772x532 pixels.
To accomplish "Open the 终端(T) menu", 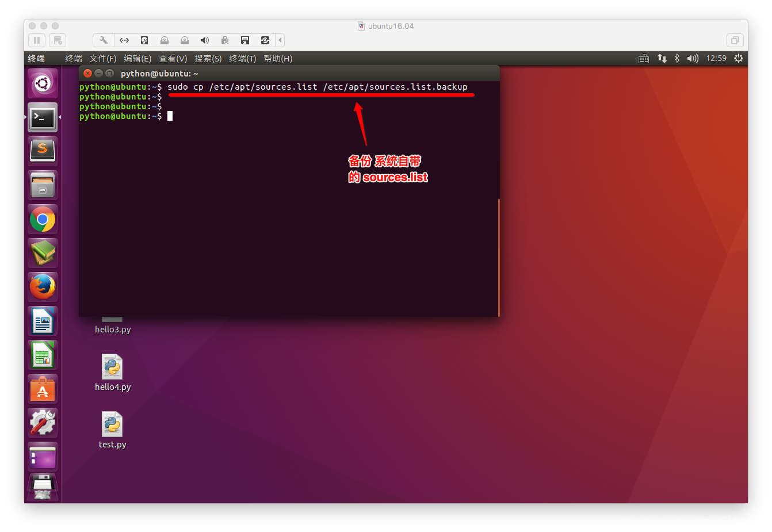I will [x=243, y=59].
